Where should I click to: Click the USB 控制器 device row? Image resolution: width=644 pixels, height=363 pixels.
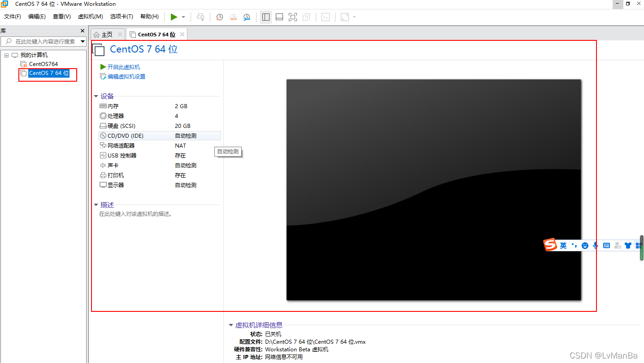click(x=160, y=156)
